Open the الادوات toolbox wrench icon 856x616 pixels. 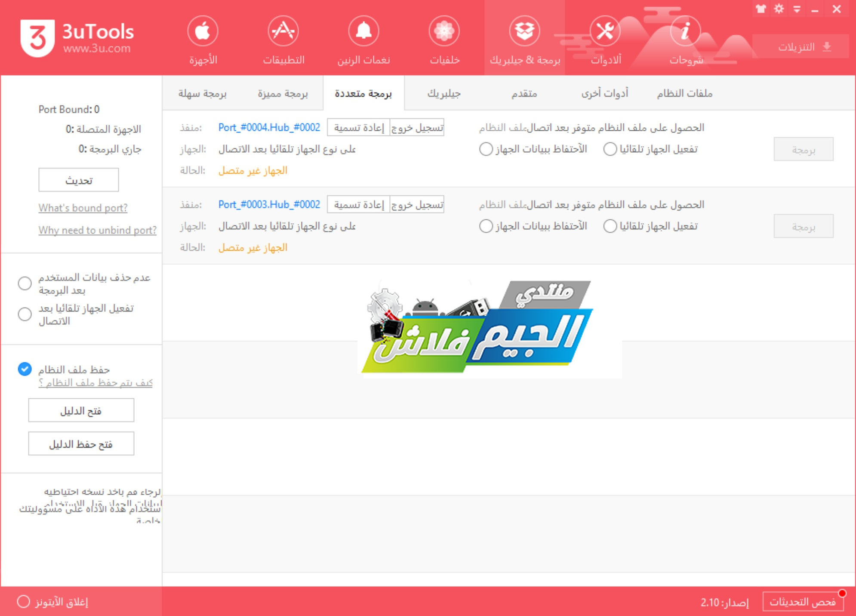(x=605, y=31)
